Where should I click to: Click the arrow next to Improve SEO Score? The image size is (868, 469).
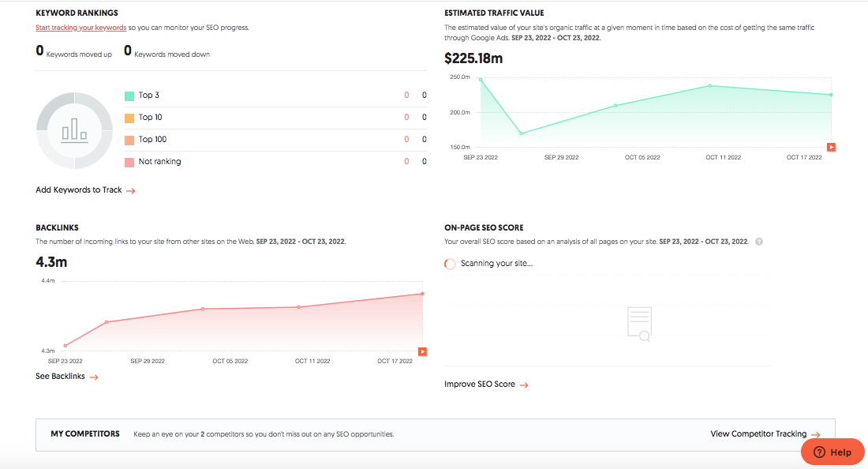[523, 385]
